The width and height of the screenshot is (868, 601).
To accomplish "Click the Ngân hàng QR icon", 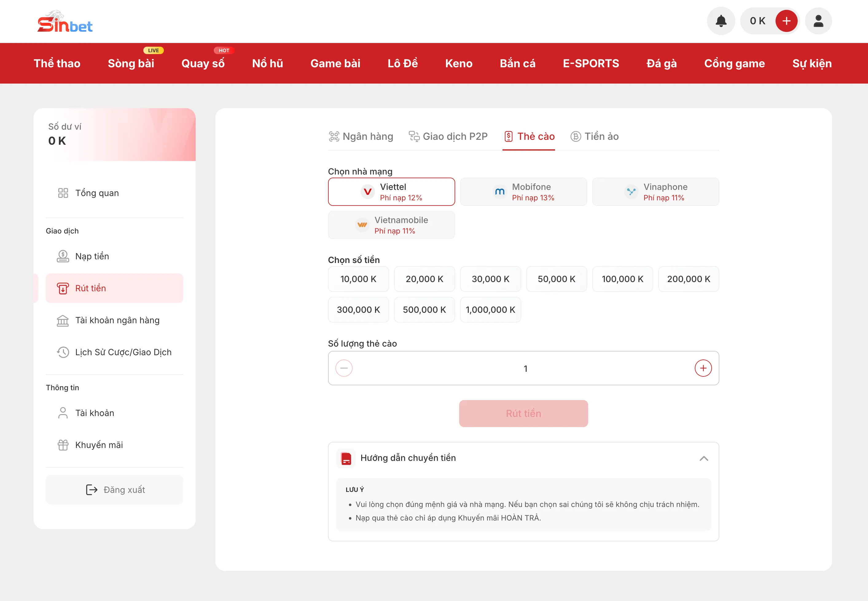I will coord(334,136).
